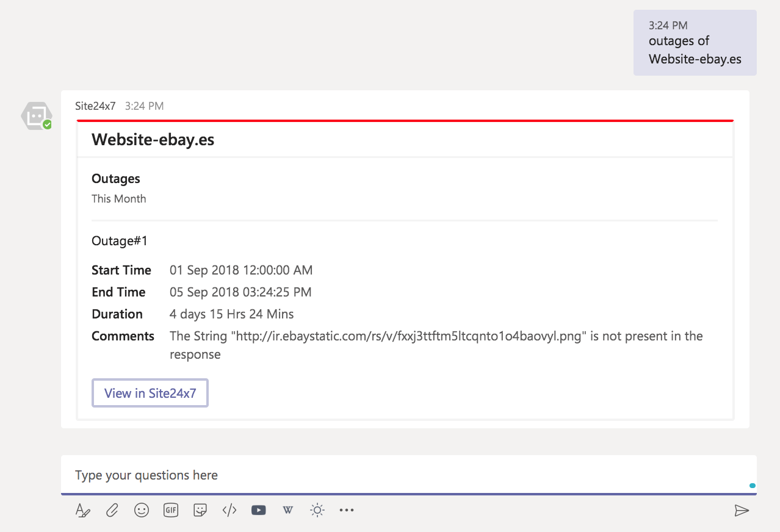Screen dimensions: 780x532
Task: Open the GIF picker
Action: 171,510
